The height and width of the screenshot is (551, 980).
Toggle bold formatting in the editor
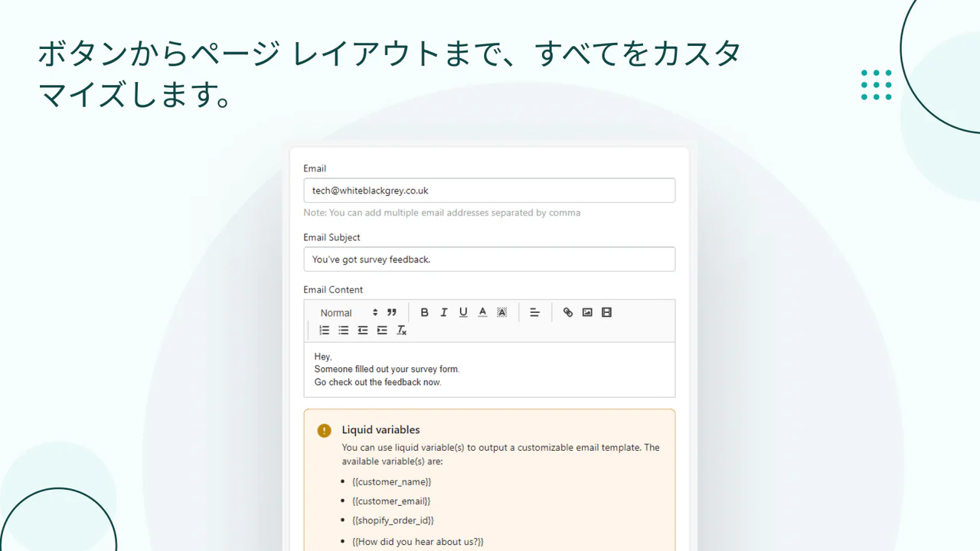(424, 312)
